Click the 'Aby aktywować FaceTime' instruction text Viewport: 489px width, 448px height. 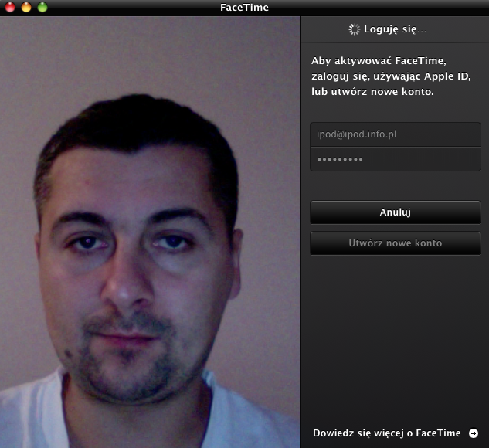point(391,76)
